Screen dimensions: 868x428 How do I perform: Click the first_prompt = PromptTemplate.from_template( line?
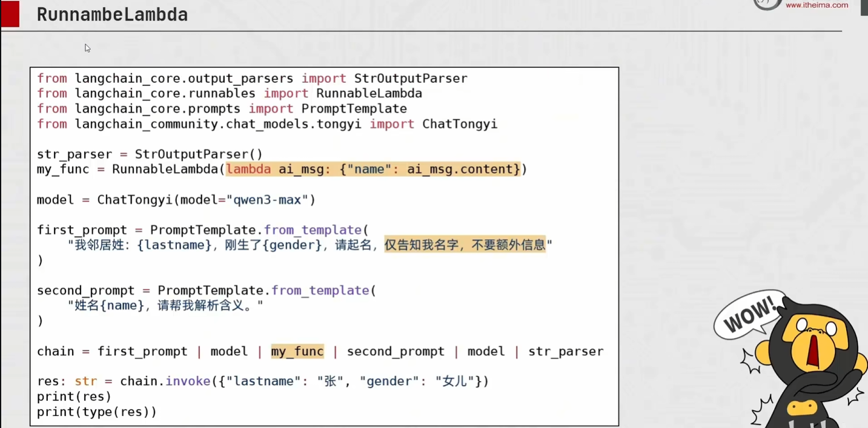click(203, 230)
